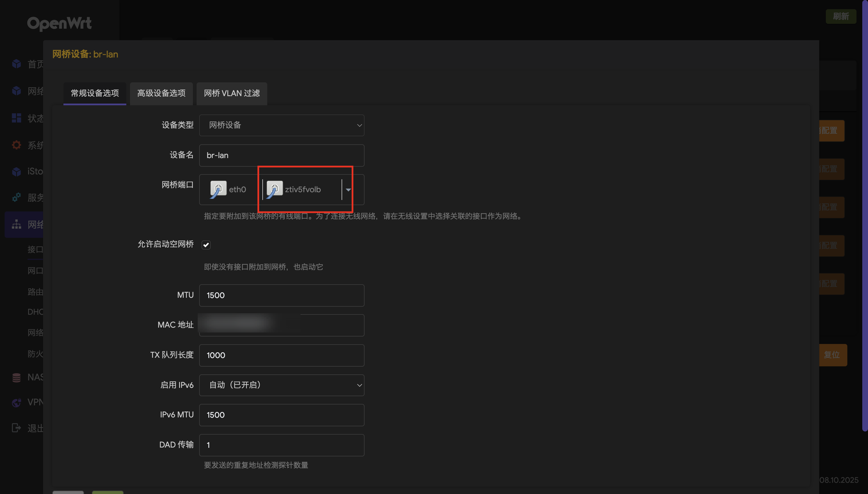
Task: Expand the 网桥端口 dropdown arrow
Action: tap(348, 190)
